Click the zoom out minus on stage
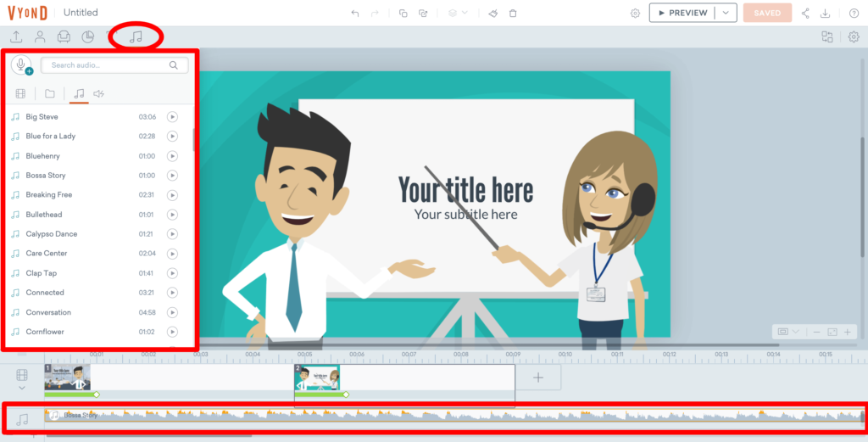Screen dimensions: 868x442 (x=816, y=332)
